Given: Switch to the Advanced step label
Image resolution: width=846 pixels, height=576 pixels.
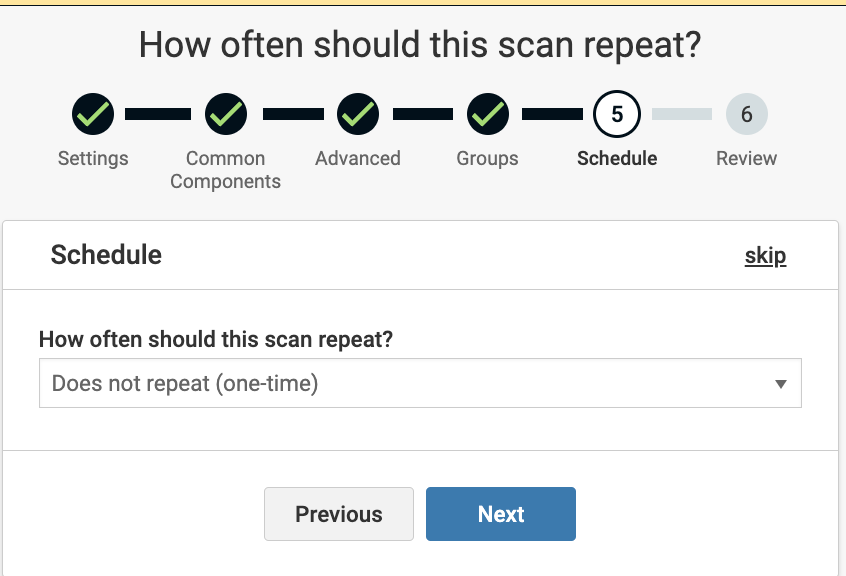Looking at the screenshot, I should pyautogui.click(x=358, y=158).
